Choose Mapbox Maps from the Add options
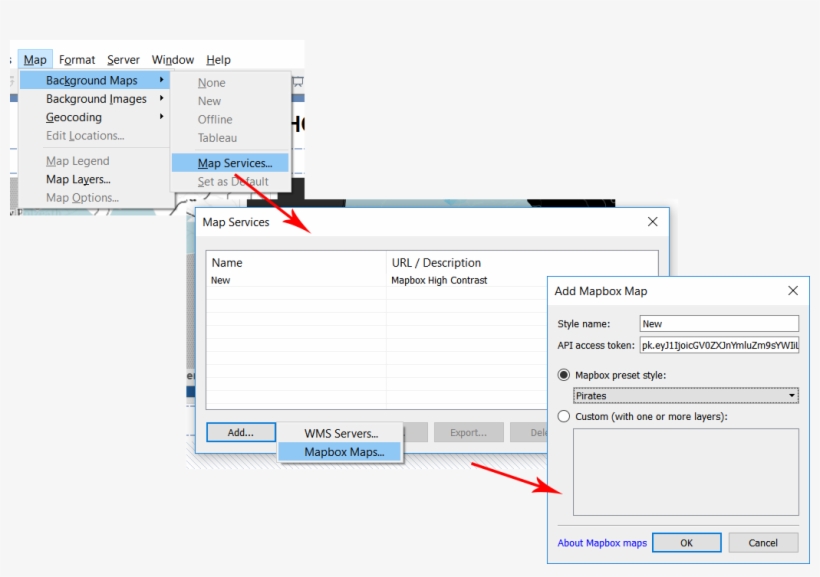The image size is (820, 577). 343,451
